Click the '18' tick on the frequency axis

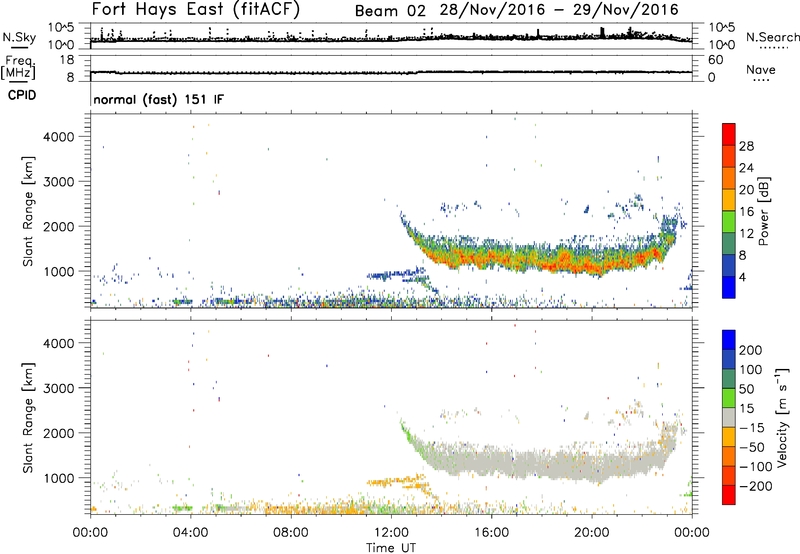coord(67,60)
